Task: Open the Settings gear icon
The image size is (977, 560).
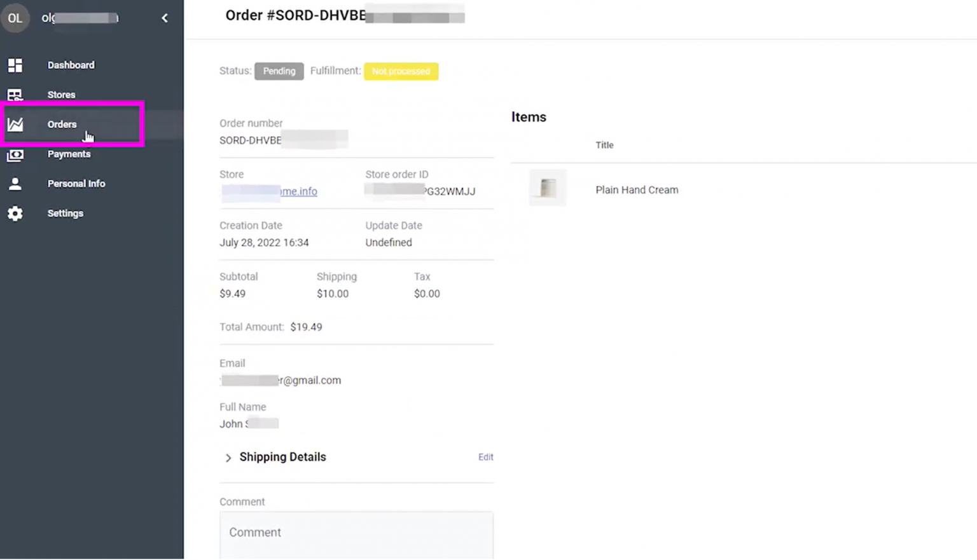Action: tap(15, 213)
